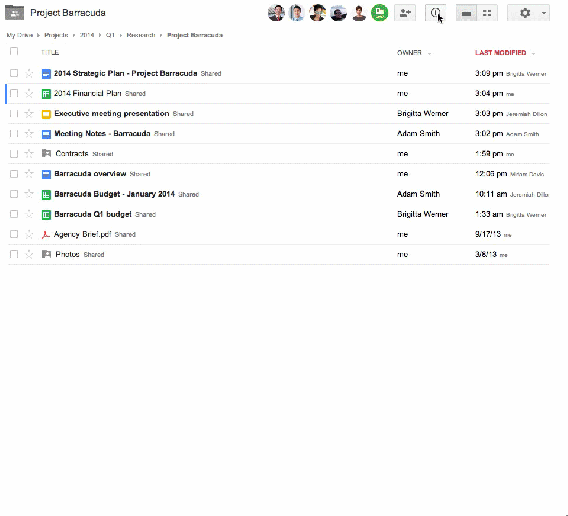Image resolution: width=568 pixels, height=516 pixels.
Task: Go to Q1 in the breadcrumb
Action: click(x=110, y=35)
